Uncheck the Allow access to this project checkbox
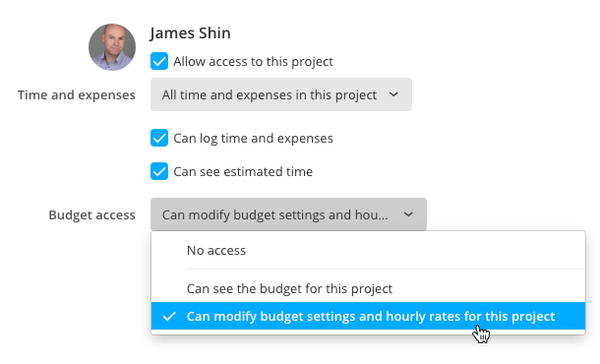 pos(159,61)
